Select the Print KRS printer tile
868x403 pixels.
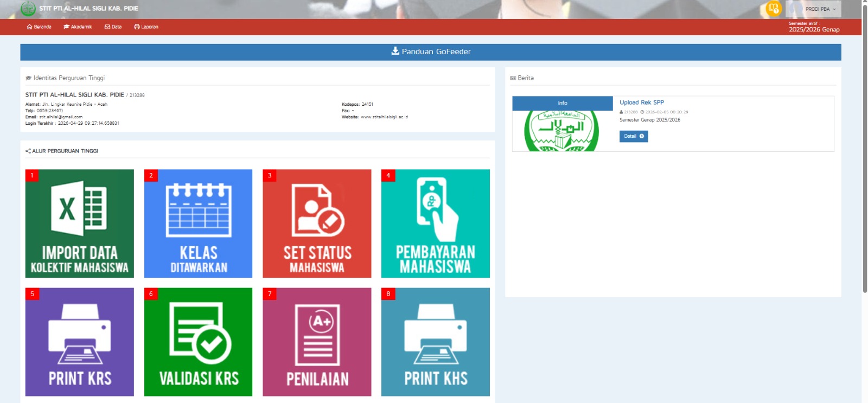coord(79,342)
